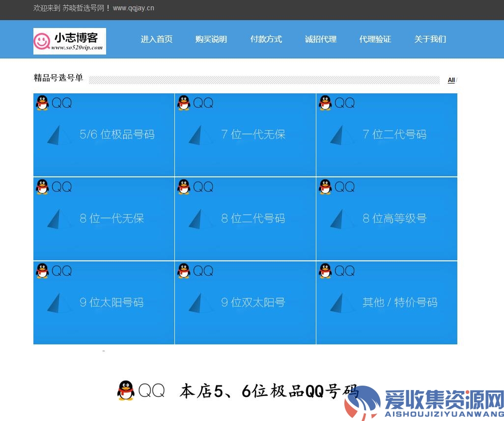Click QQ penguin icon on 7 位二代号码 tile
Image resolution: width=504 pixels, height=421 pixels.
(x=325, y=103)
